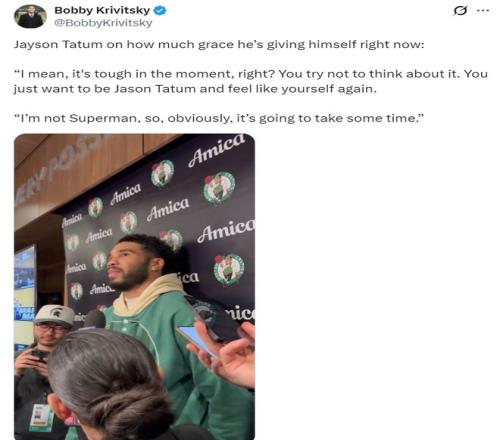Click the press credential badge in the video
The width and height of the screenshot is (500, 440).
click(41, 418)
